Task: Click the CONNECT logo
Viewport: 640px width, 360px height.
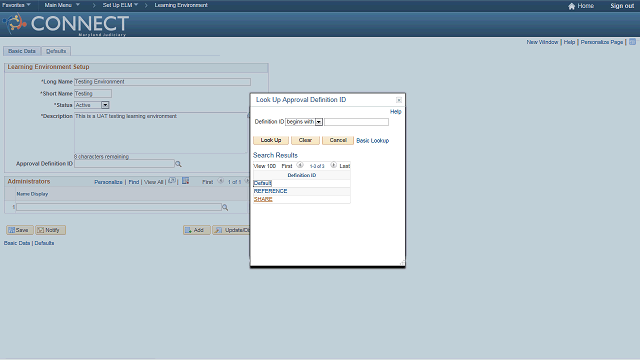Action: point(66,24)
